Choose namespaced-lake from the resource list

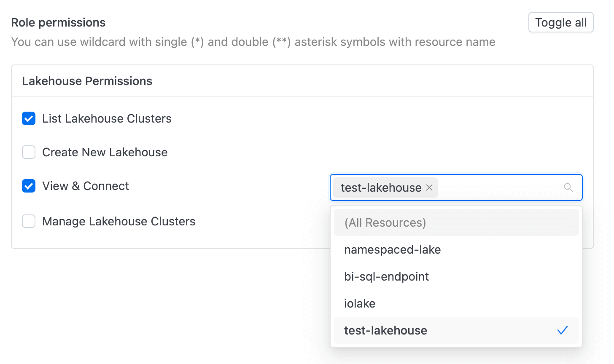[456, 249]
